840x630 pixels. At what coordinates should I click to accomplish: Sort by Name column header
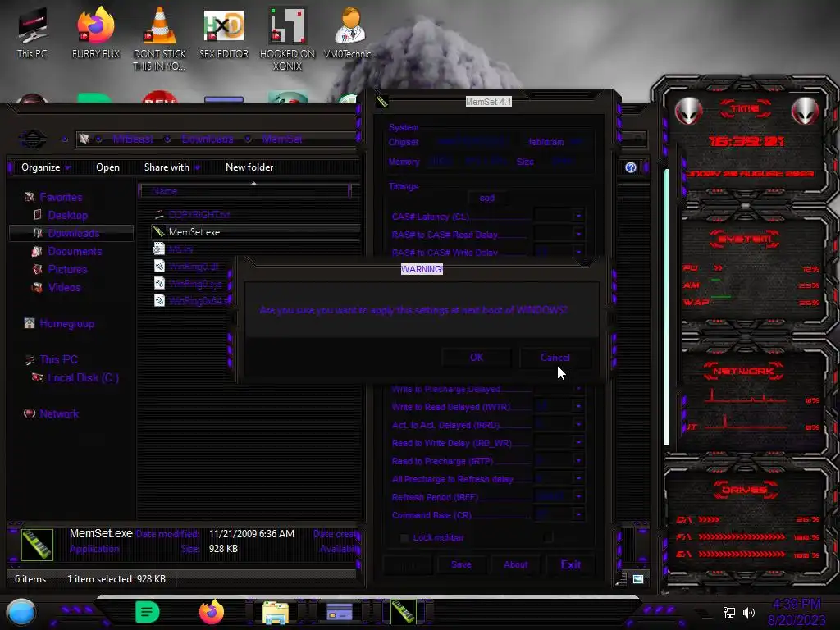coord(244,190)
